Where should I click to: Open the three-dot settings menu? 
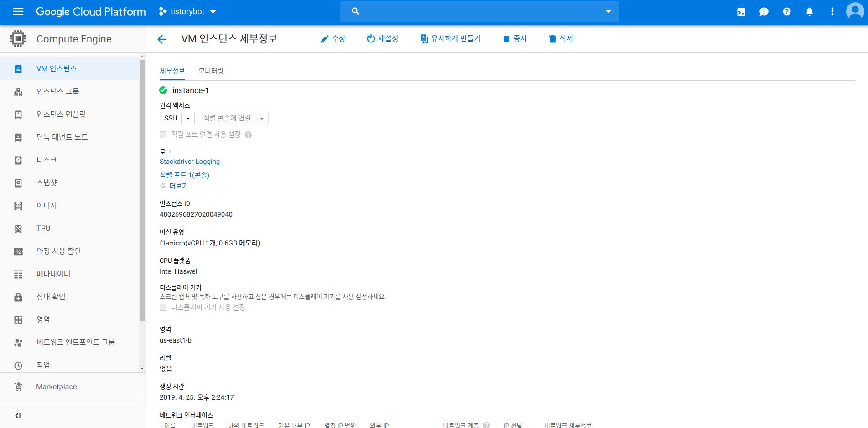tap(832, 12)
